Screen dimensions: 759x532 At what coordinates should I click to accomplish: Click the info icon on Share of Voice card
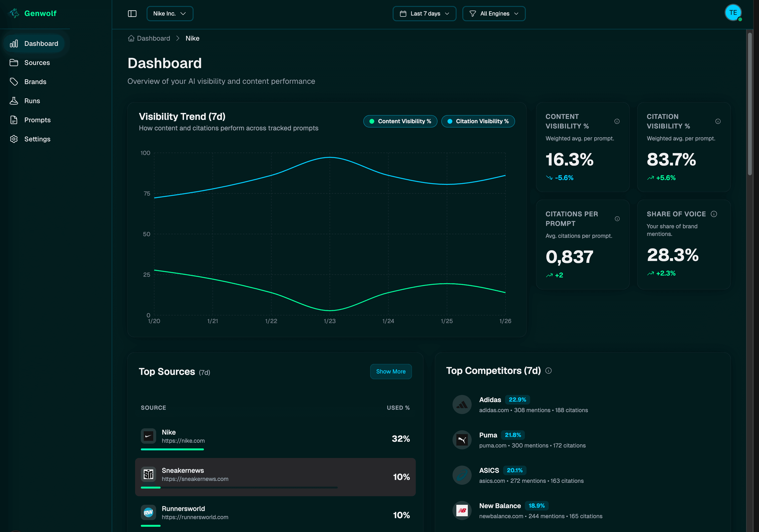pos(714,214)
